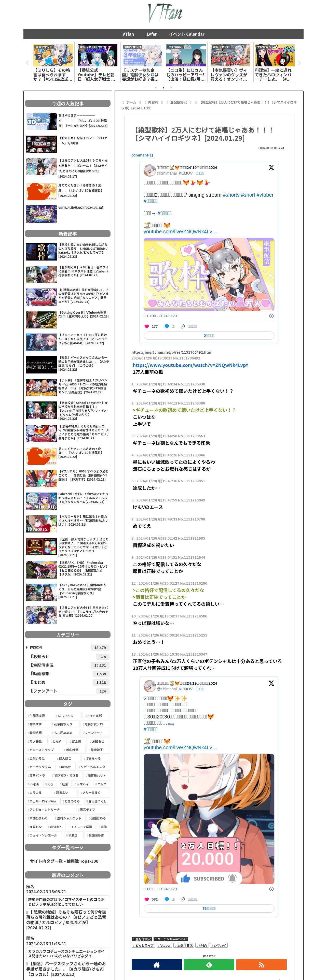The image size is (327, 980).
Task: Open the ミリしら quiz carousel thumbnail
Action: [53, 55]
